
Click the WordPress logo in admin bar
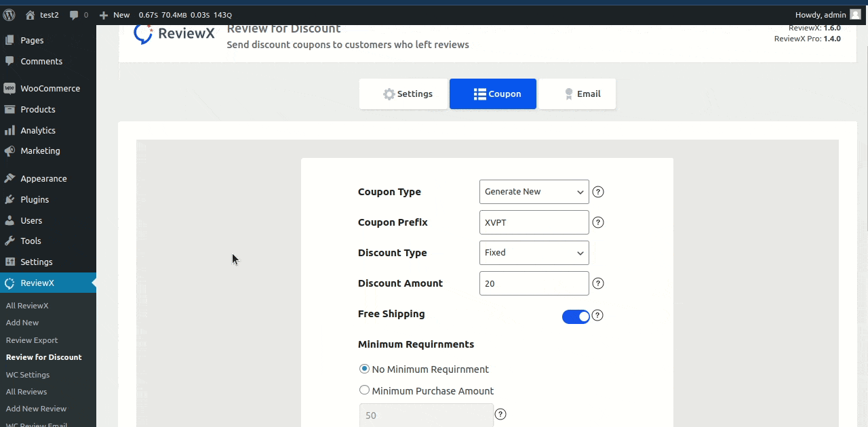9,14
